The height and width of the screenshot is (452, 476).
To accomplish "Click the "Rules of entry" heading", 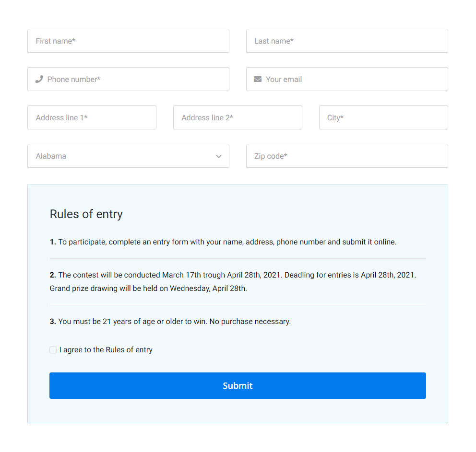I will pos(86,214).
